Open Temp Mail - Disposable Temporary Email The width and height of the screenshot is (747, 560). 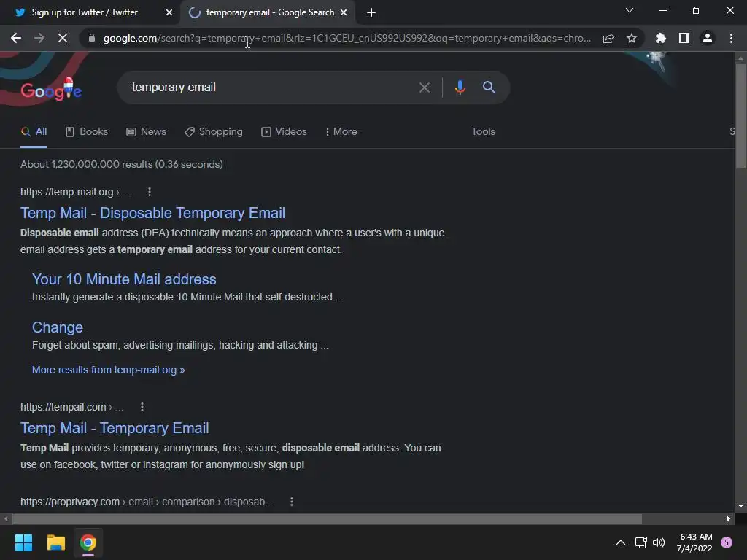pos(152,213)
